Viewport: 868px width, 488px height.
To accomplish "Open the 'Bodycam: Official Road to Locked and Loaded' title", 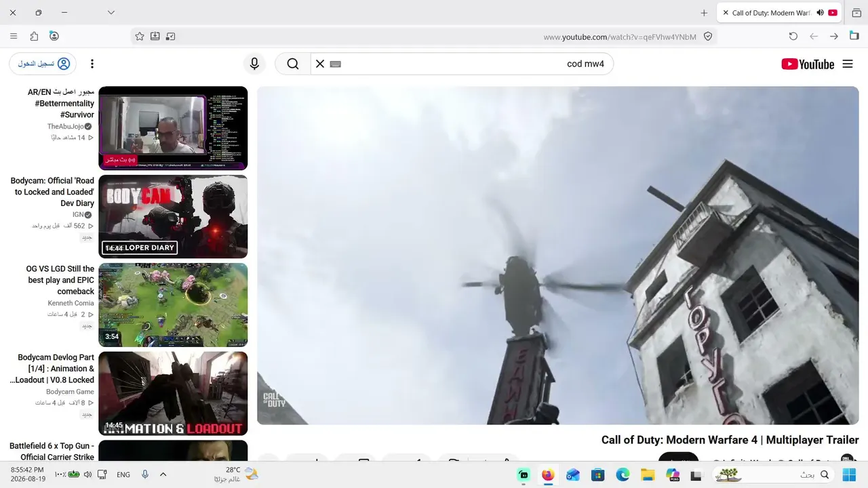I will pyautogui.click(x=52, y=192).
